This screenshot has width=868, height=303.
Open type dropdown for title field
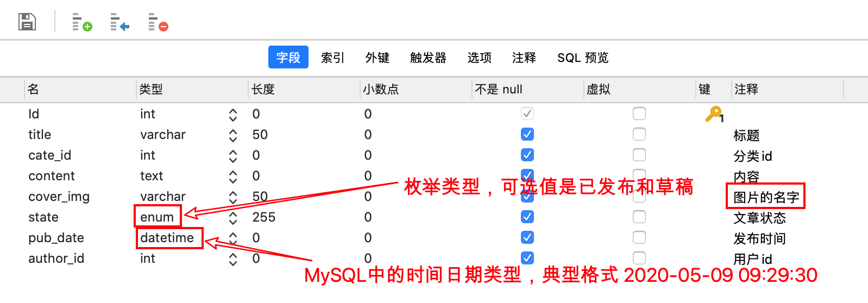pos(233,135)
